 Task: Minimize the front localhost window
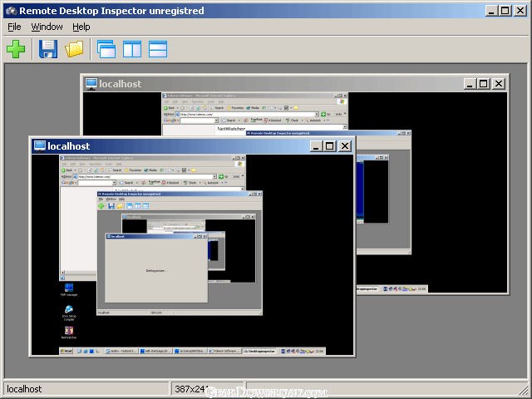(x=316, y=146)
